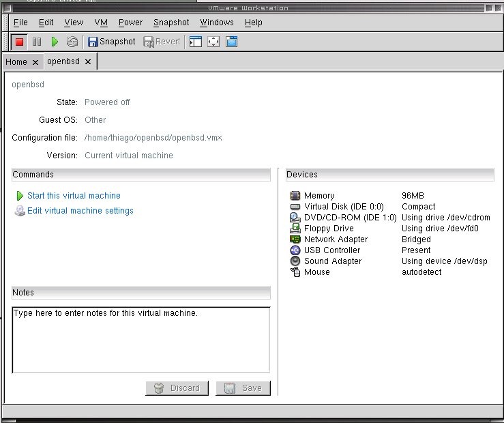This screenshot has height=423, width=504.
Task: Click the 96MB memory value
Action: point(413,195)
